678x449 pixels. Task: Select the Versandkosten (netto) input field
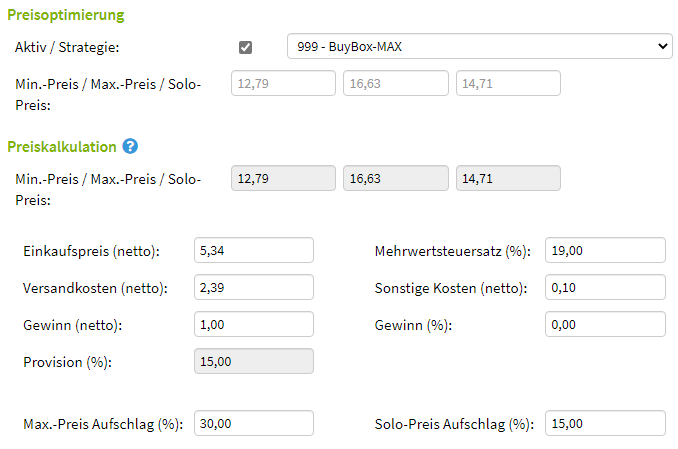pyautogui.click(x=254, y=287)
